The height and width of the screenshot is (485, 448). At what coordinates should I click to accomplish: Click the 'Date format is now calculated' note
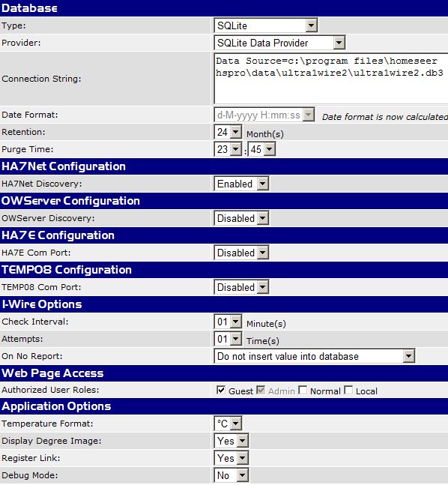[x=385, y=117]
